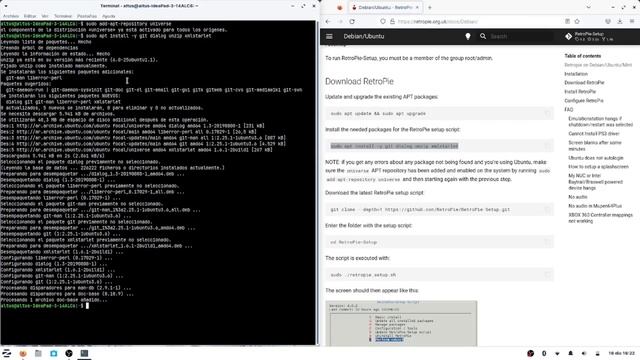Click the tracking protection shield icon
Viewport: 640px width, 360px height.
(382, 21)
